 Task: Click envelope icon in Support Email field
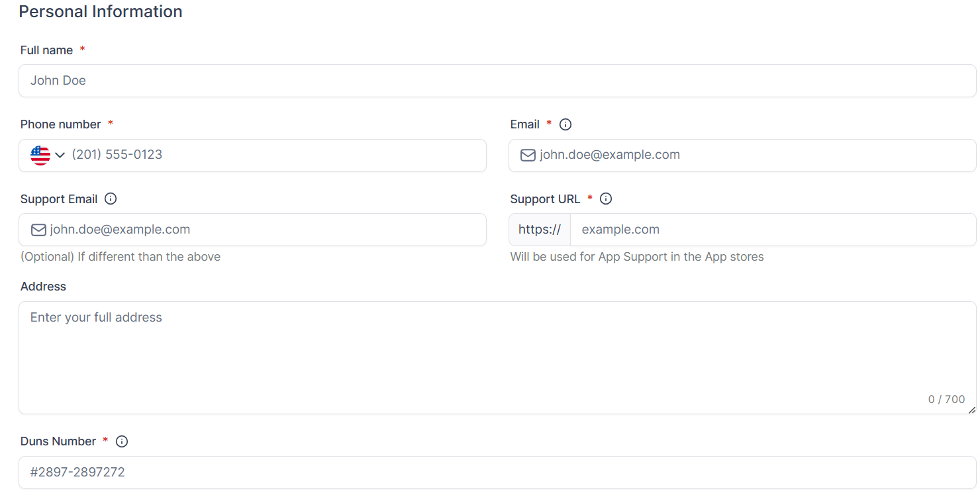tap(38, 230)
